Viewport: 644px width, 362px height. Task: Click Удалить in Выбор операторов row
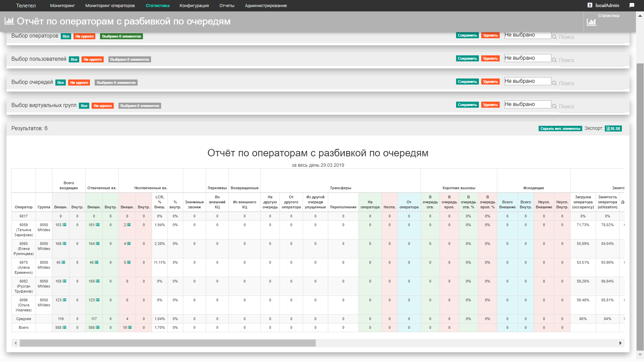tap(490, 35)
